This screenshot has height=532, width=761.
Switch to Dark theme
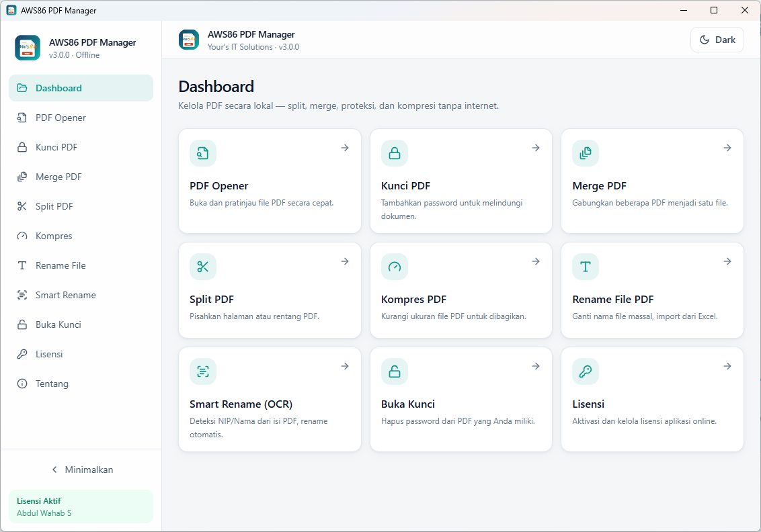(x=717, y=40)
